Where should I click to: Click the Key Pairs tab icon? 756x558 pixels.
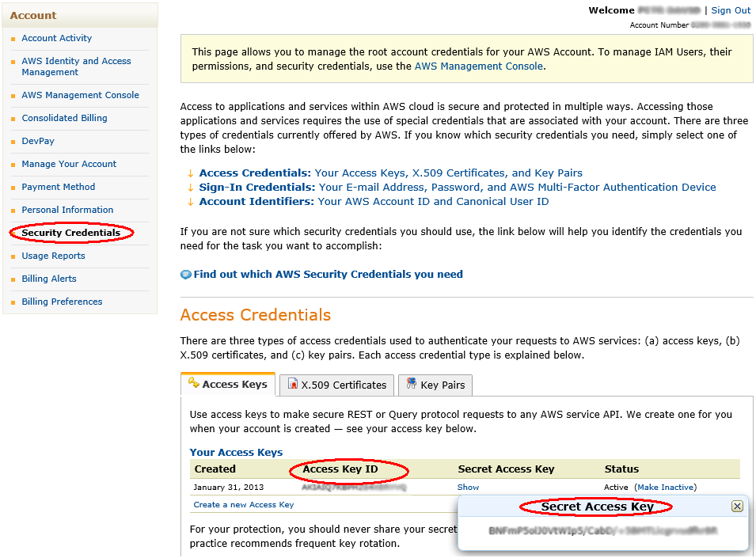411,384
